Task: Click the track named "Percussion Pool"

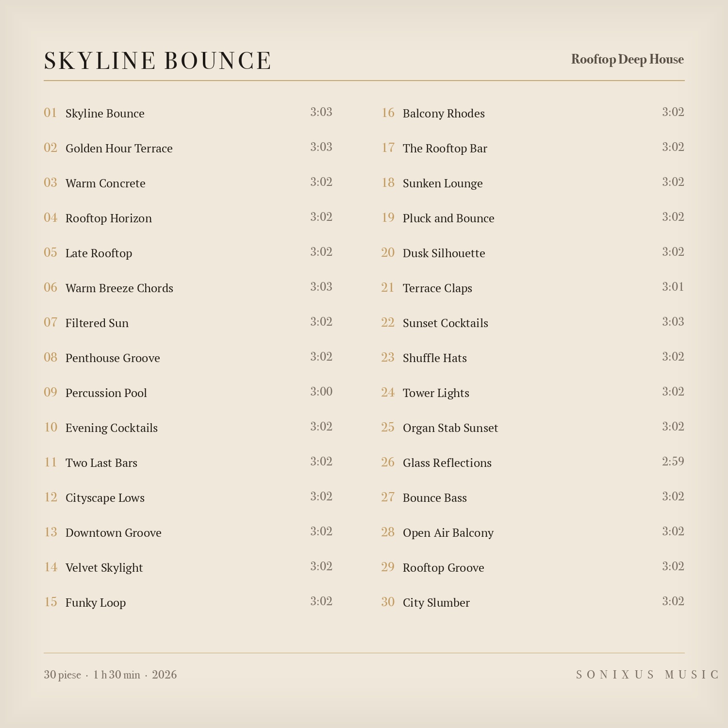Action: point(106,393)
